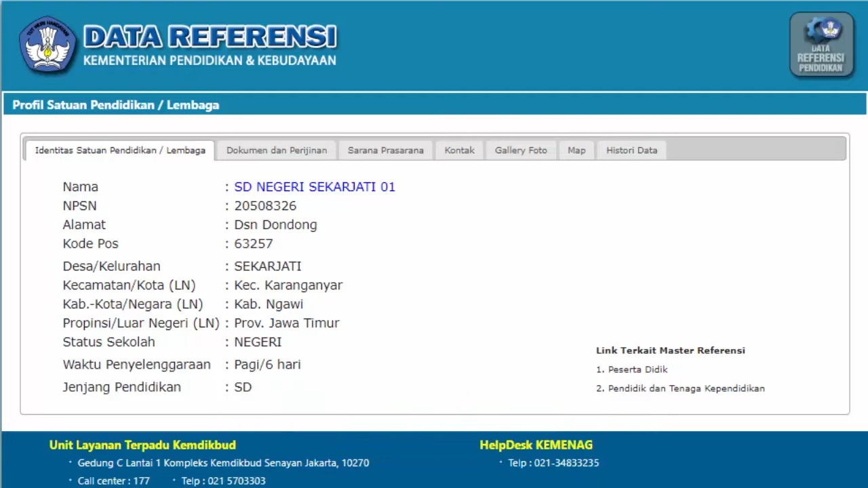Click the Link Terkait Master Referensi heading
Viewport: 868px width, 488px height.
671,350
